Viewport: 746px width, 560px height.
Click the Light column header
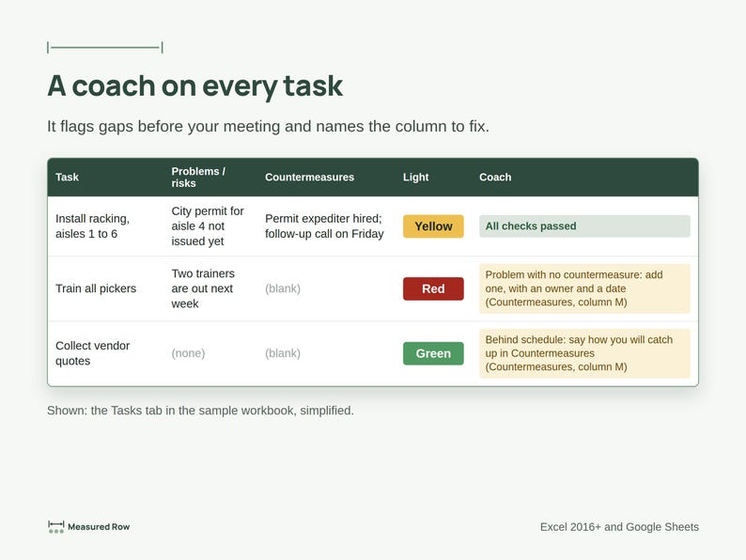pos(416,177)
